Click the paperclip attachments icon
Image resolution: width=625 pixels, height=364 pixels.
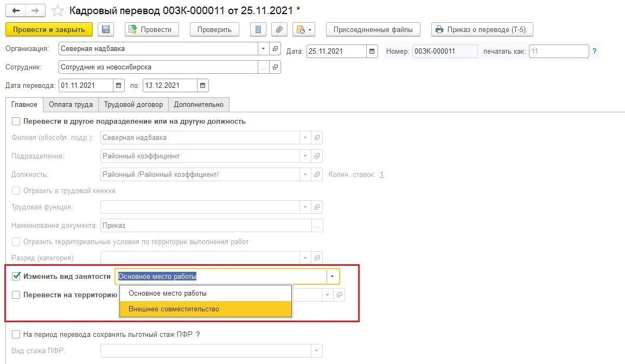279,29
